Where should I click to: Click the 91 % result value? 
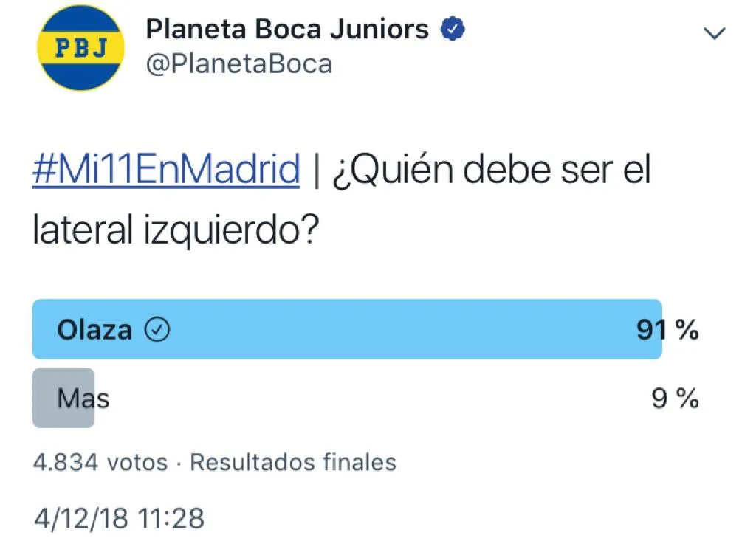667,329
